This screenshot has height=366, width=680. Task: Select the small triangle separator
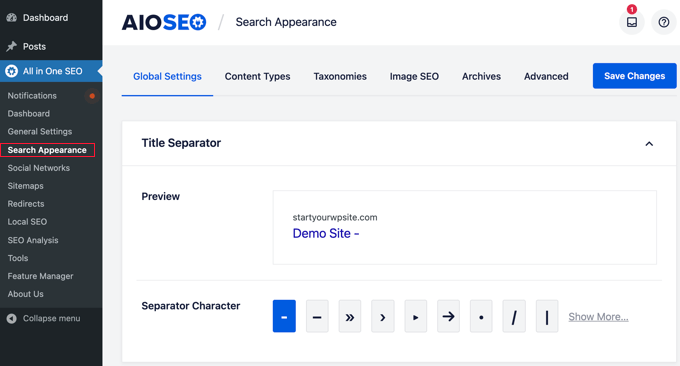415,316
